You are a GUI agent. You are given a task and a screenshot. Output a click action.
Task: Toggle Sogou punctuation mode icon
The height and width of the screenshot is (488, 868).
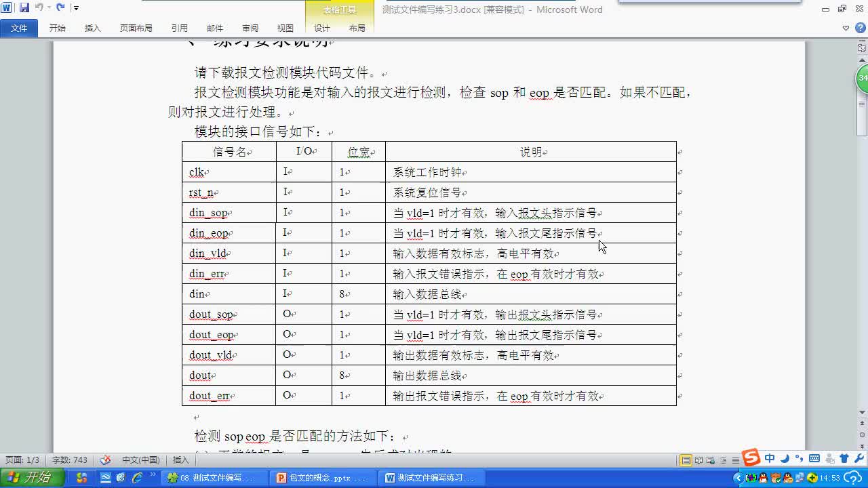click(799, 459)
